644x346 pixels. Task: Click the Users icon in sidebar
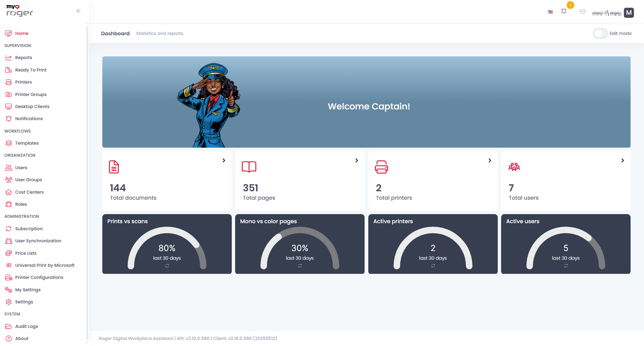coord(9,167)
